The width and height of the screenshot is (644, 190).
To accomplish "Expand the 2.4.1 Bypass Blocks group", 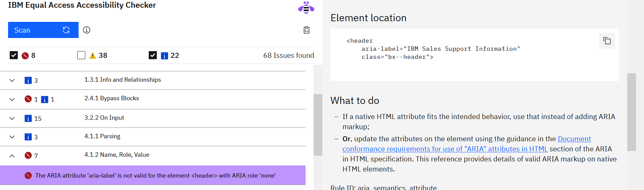I will [12, 100].
